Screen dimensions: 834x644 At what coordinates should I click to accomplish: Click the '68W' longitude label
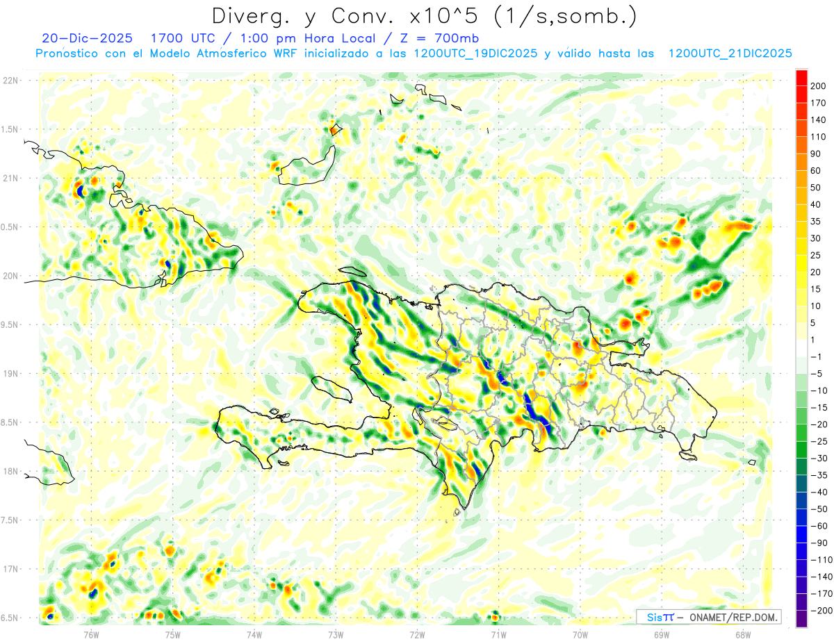[743, 635]
